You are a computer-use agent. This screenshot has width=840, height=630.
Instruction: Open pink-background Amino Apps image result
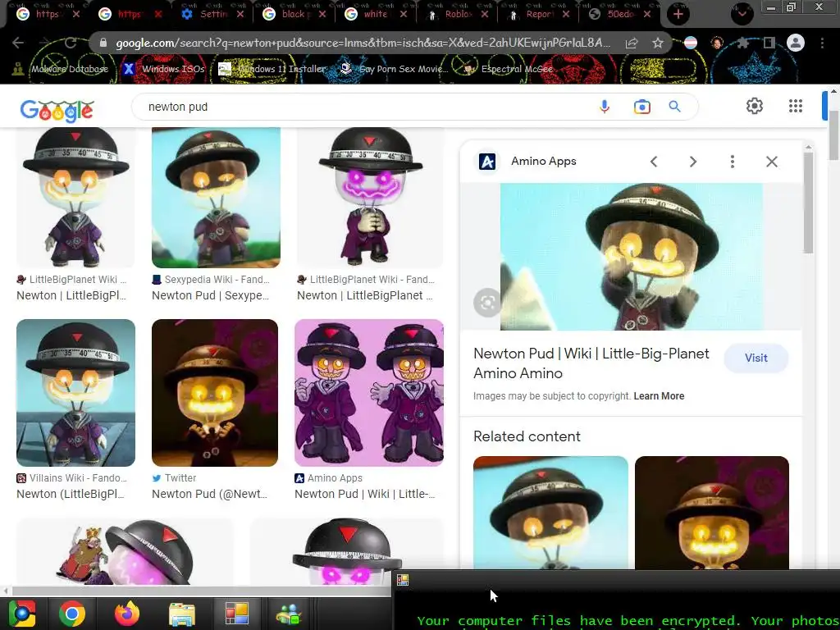[x=369, y=393]
